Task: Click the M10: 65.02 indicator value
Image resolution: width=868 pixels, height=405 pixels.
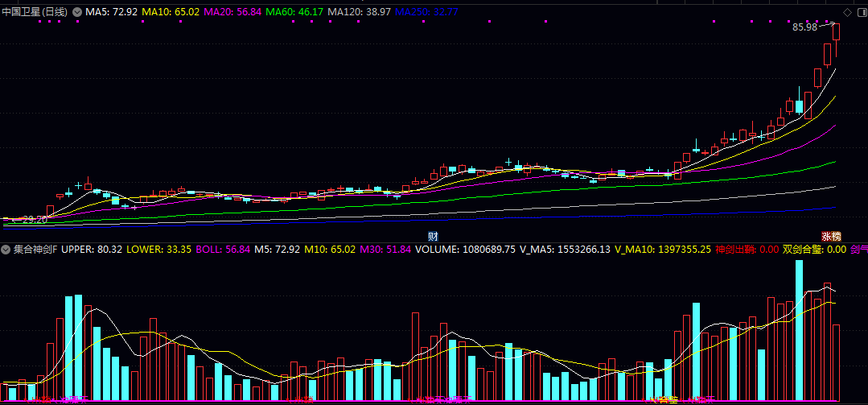Action: tap(331, 250)
